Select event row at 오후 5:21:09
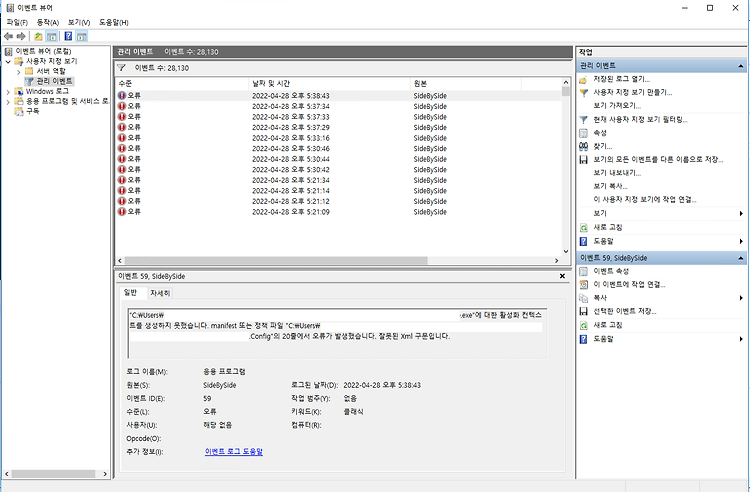 (339, 211)
